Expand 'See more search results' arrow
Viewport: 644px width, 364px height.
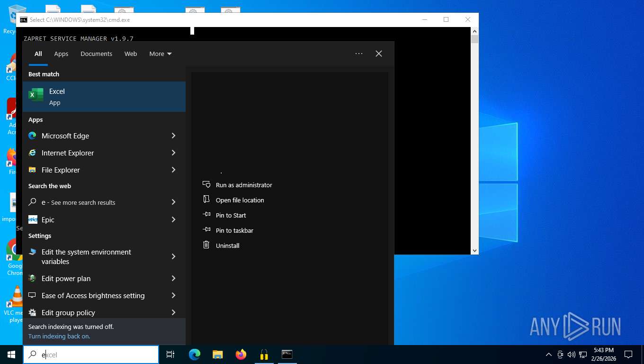173,202
